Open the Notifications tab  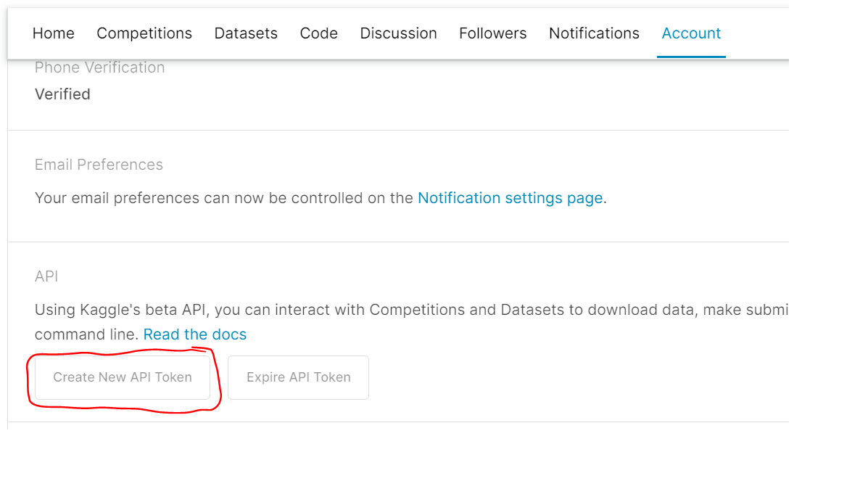click(593, 33)
